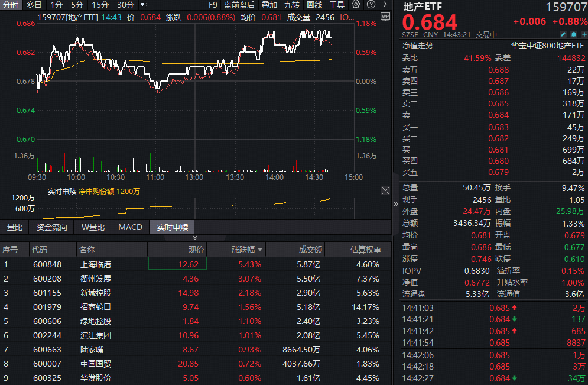The image size is (588, 385).
Task: Click the WP icon beside the quote line
Action: 385,17
